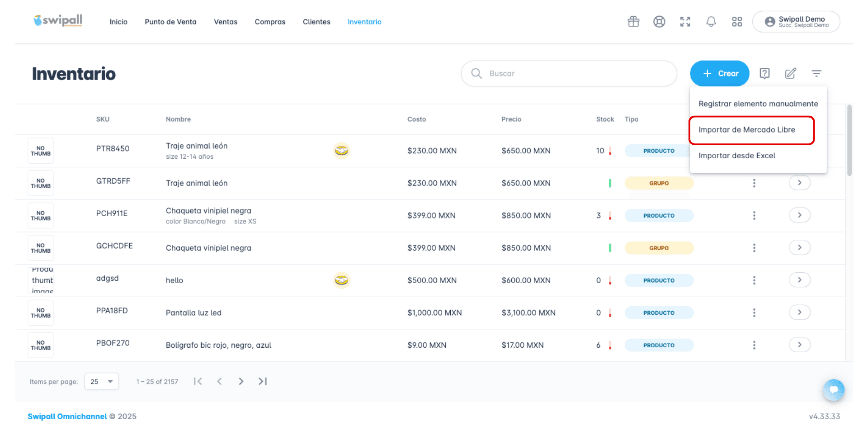Screen dimensions: 868x431
Task: Click the Stock column header
Action: click(x=605, y=119)
